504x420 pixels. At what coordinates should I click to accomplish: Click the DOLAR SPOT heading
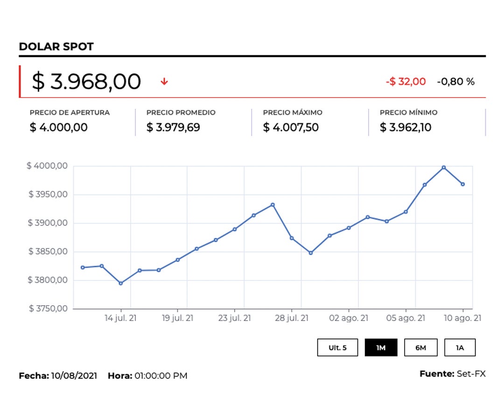[x=56, y=47]
